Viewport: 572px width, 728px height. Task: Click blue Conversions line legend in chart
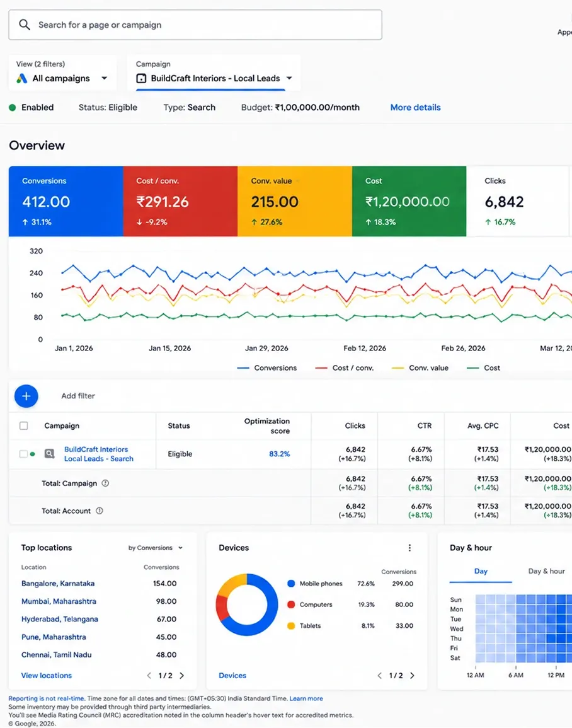(266, 367)
